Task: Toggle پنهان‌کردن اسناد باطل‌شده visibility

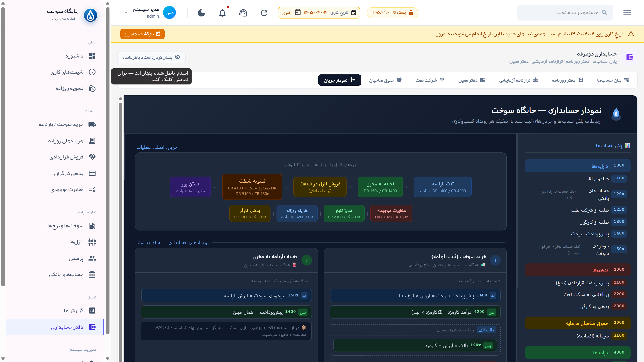Action: (x=151, y=57)
